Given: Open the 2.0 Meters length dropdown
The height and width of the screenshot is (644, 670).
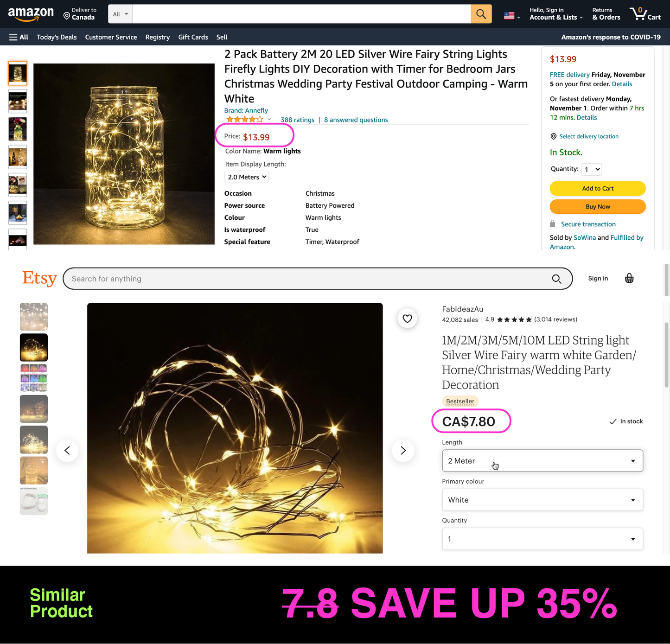Looking at the screenshot, I should [x=247, y=177].
